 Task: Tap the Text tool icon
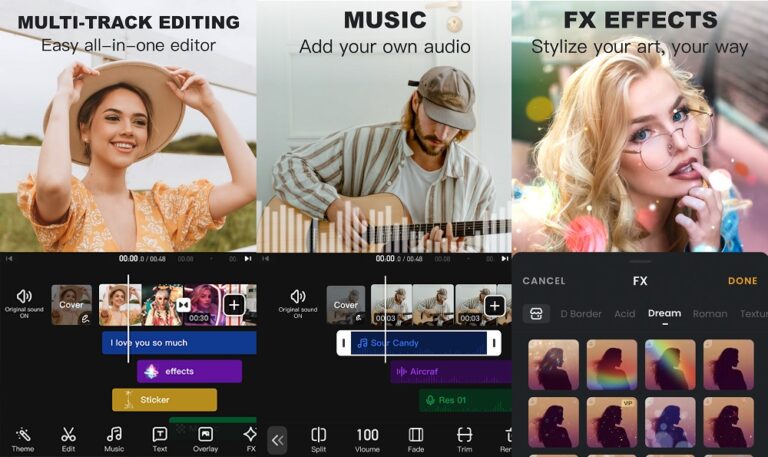160,438
